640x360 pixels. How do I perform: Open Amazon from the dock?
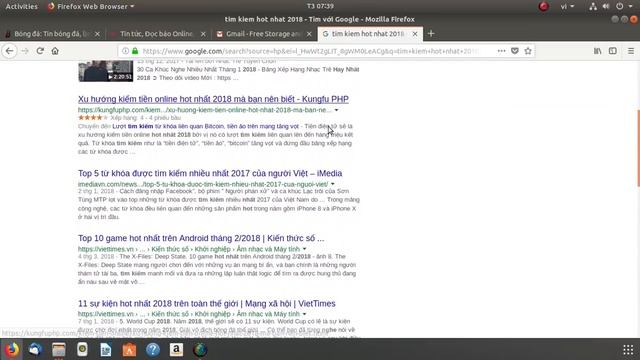(x=176, y=350)
